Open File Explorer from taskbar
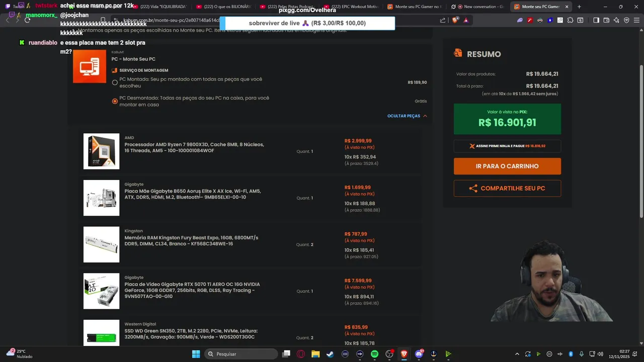The image size is (644, 362). coord(315,354)
